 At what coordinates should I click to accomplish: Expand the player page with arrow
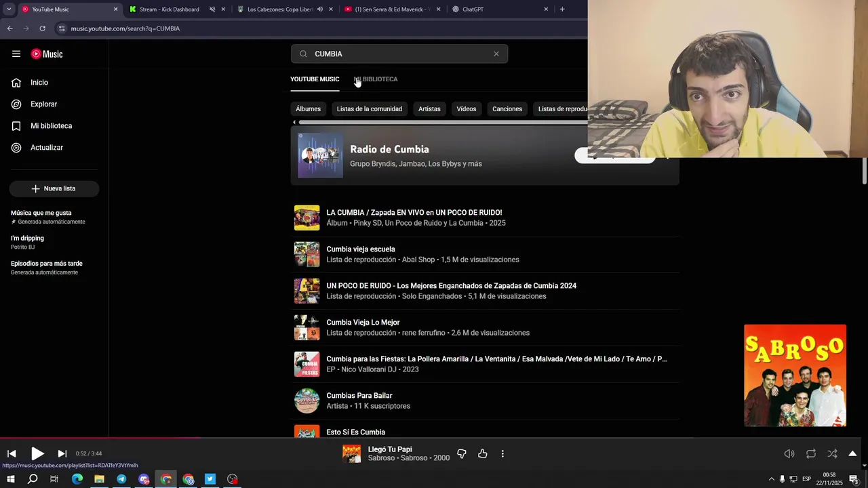pyautogui.click(x=852, y=454)
